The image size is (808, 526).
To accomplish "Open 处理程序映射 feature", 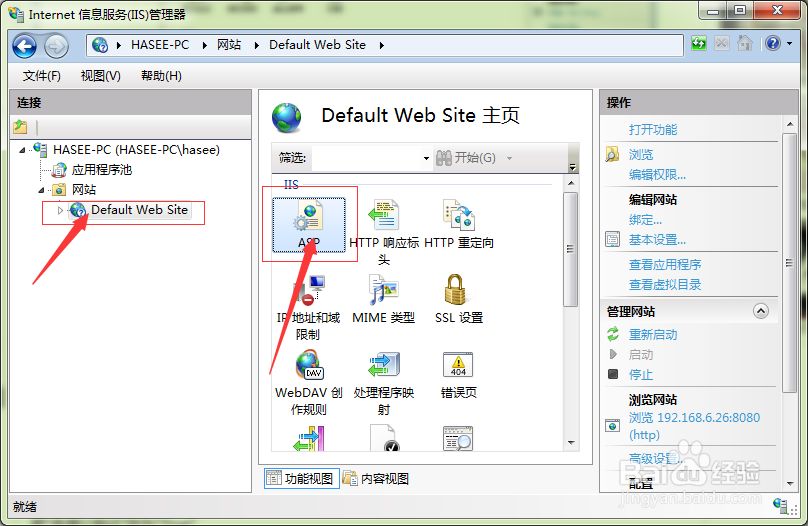I will (x=383, y=383).
